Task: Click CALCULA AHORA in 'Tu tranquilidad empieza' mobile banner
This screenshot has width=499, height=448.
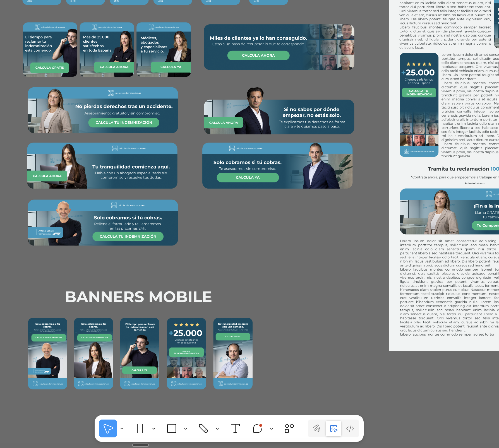Action: coord(233,337)
